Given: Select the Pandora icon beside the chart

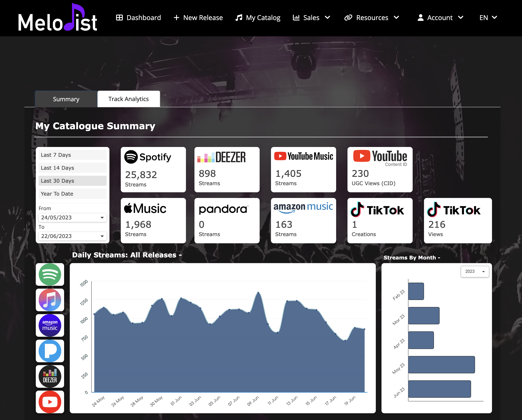Looking at the screenshot, I should click(x=50, y=351).
